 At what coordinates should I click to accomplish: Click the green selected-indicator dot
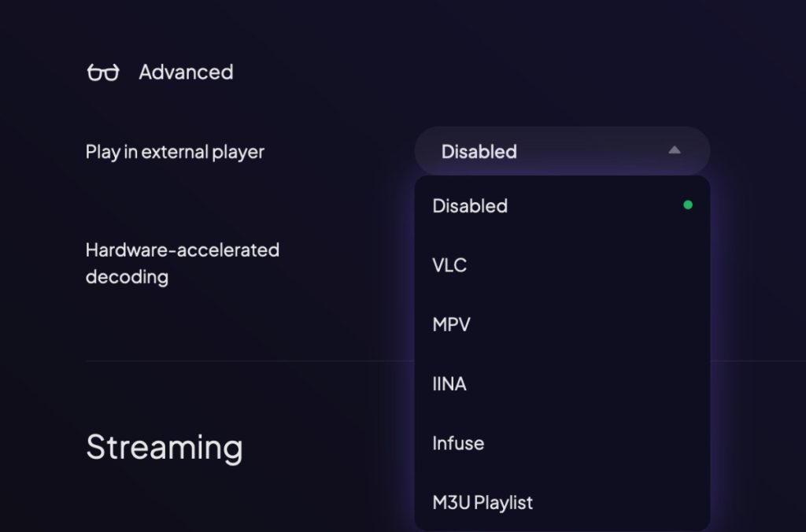(x=688, y=205)
